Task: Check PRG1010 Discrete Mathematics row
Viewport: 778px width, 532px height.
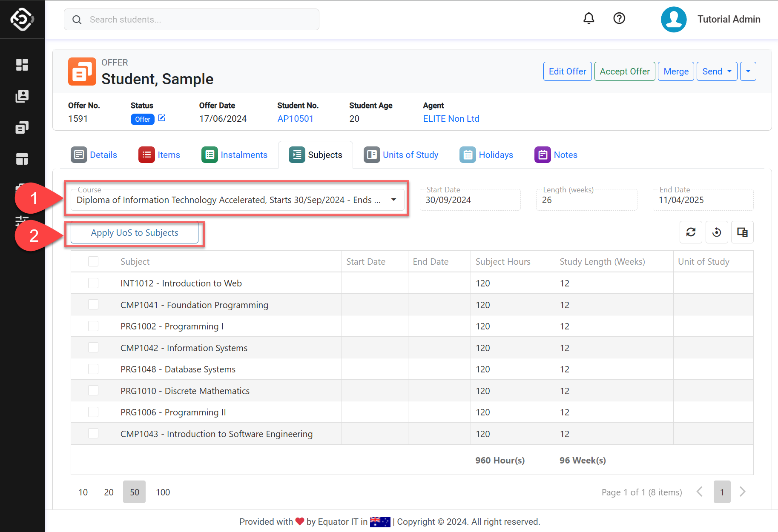Action: pyautogui.click(x=93, y=391)
